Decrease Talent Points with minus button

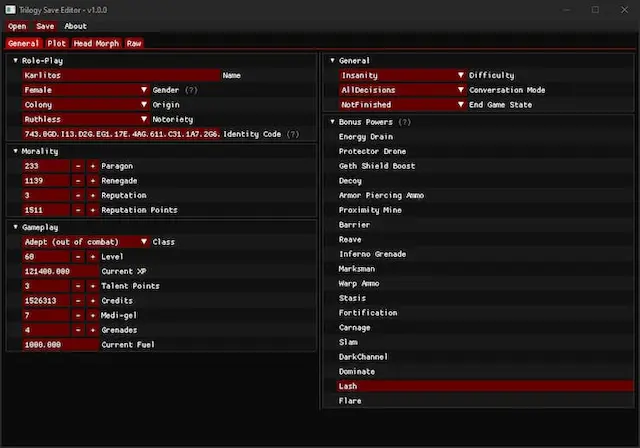tap(78, 286)
